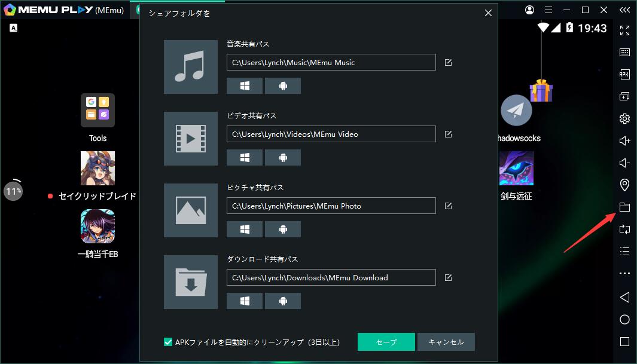Screen dimensions: 637x364
Task: Open the hamburger menu in title bar
Action: pyautogui.click(x=548, y=10)
